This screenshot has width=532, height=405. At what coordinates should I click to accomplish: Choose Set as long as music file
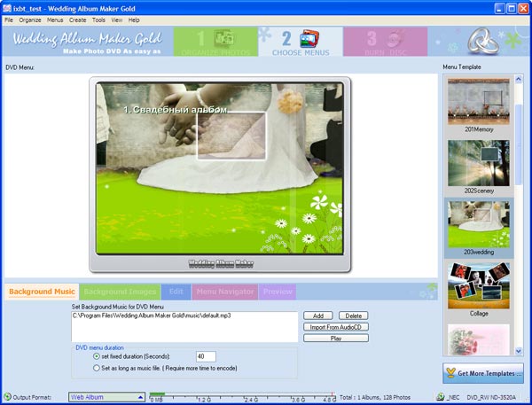[96, 367]
